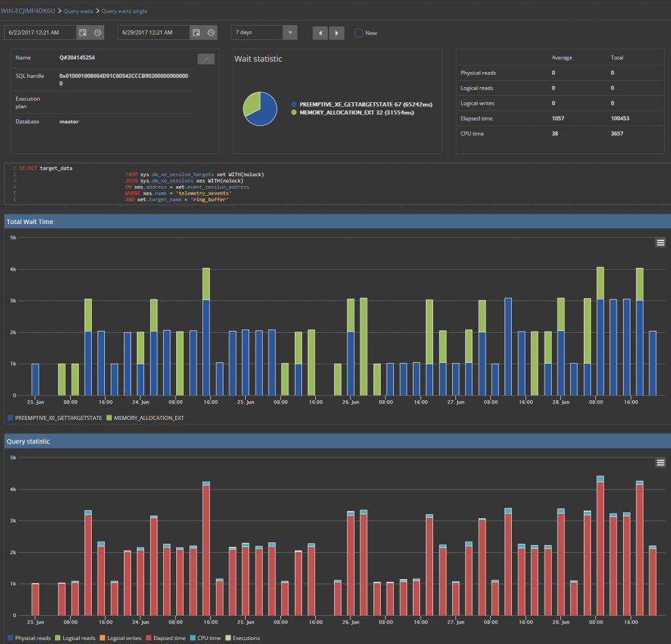Enable the Now checkbox

(358, 33)
